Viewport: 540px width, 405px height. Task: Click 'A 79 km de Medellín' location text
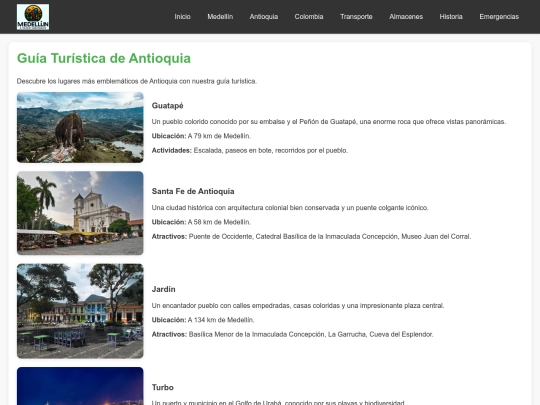[219, 136]
